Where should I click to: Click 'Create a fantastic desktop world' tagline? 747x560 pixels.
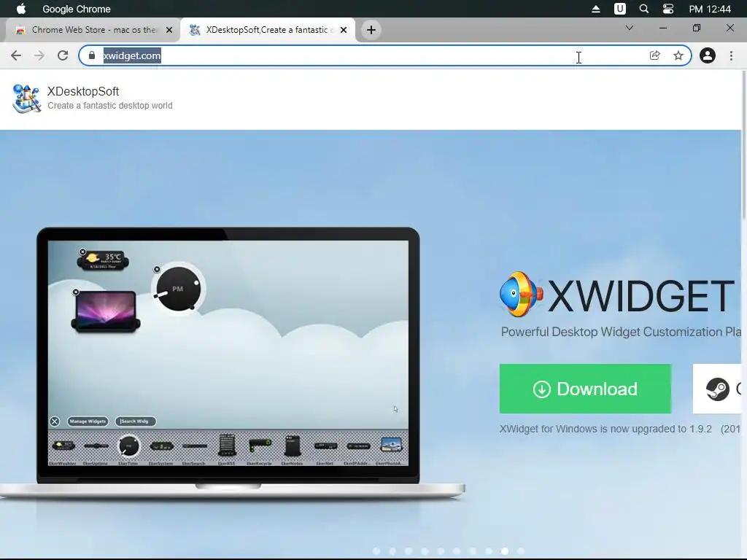pos(110,106)
